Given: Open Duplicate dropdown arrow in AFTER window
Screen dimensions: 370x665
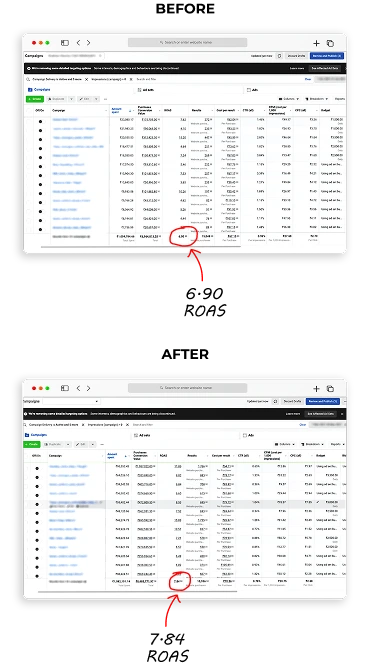Looking at the screenshot, I should click(68, 444).
